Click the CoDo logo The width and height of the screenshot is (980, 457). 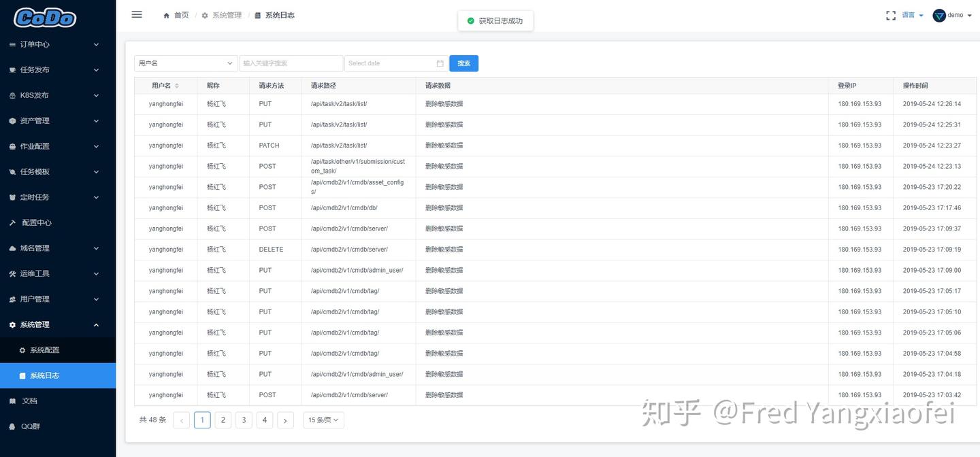(44, 18)
